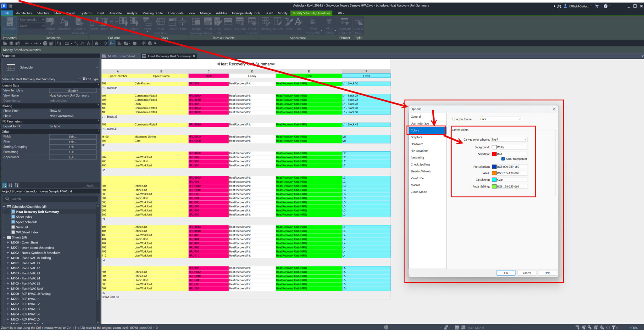Click OK in Options dialog
Image resolution: width=644 pixels, height=330 pixels.
(x=506, y=273)
